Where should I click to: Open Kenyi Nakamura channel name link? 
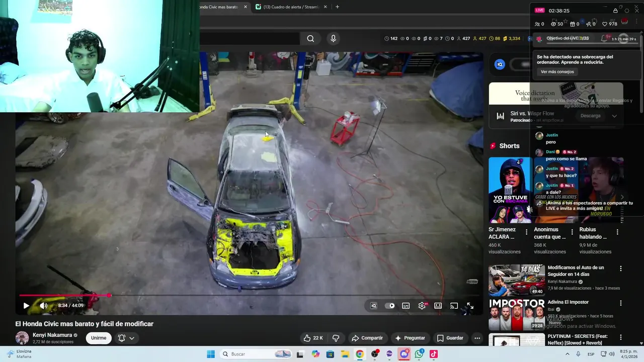52,335
